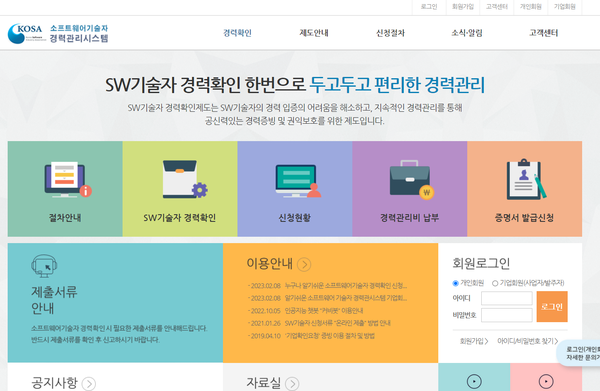Click the arrow circle next to 자료실
This screenshot has width=600, height=391.
292,383
